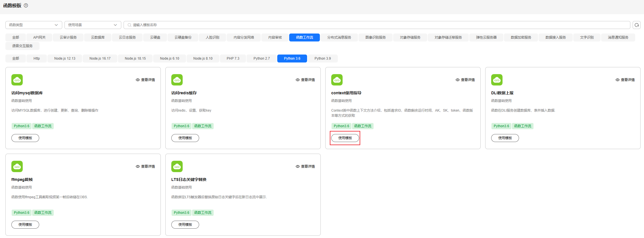Open 查看详情 for 访问mysql数据库

(x=145, y=80)
